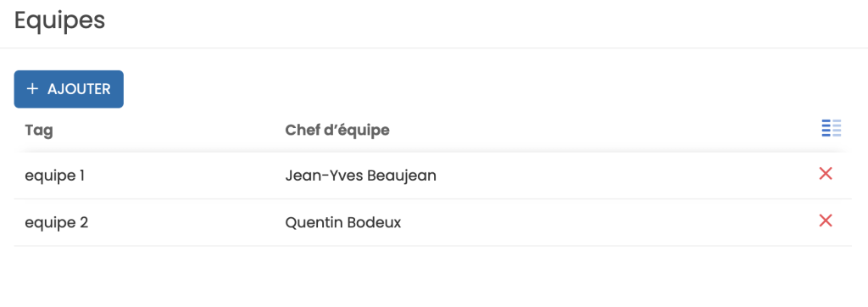Image resolution: width=868 pixels, height=307 pixels.
Task: Click the Equipes page title
Action: 60,21
